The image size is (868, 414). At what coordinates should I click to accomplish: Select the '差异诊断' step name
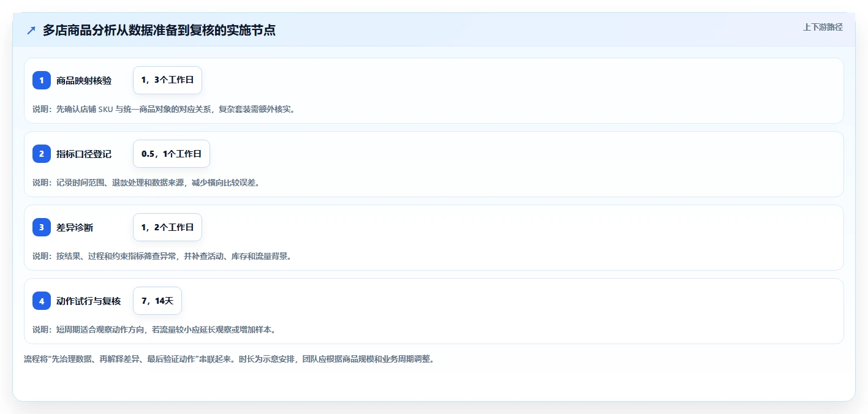click(75, 227)
